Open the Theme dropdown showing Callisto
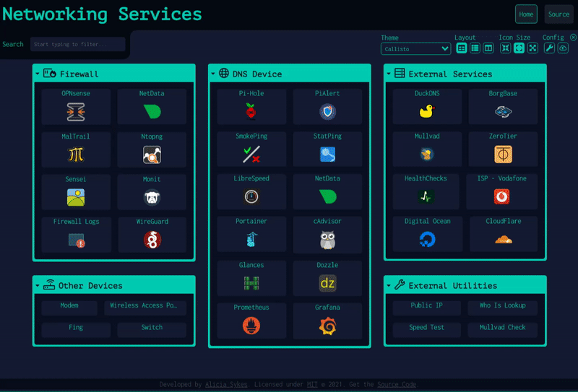This screenshot has width=578, height=392. 416,49
